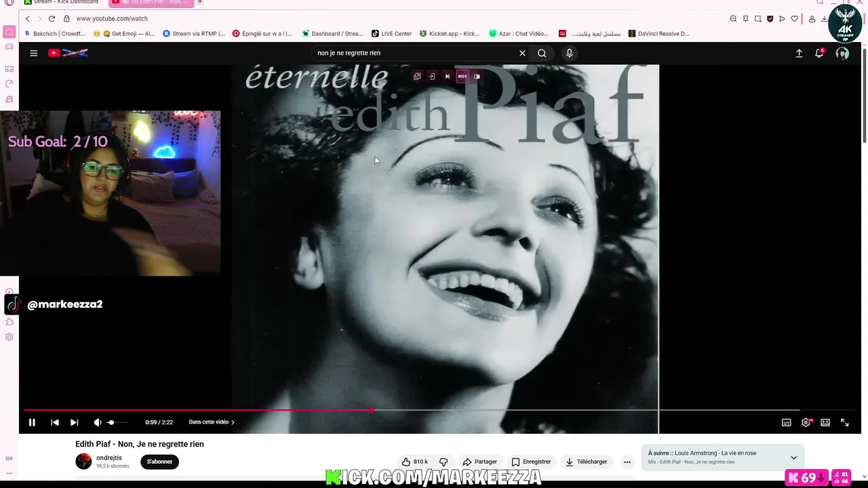Open the Dashboard / Strea... bookmark
868x488 pixels.
[x=332, y=34]
